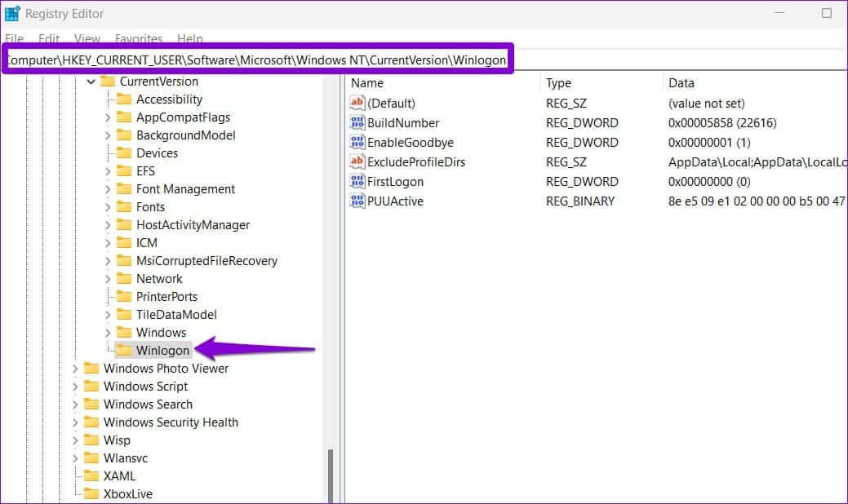The width and height of the screenshot is (848, 504).
Task: Expand the EFS key
Action: [107, 171]
